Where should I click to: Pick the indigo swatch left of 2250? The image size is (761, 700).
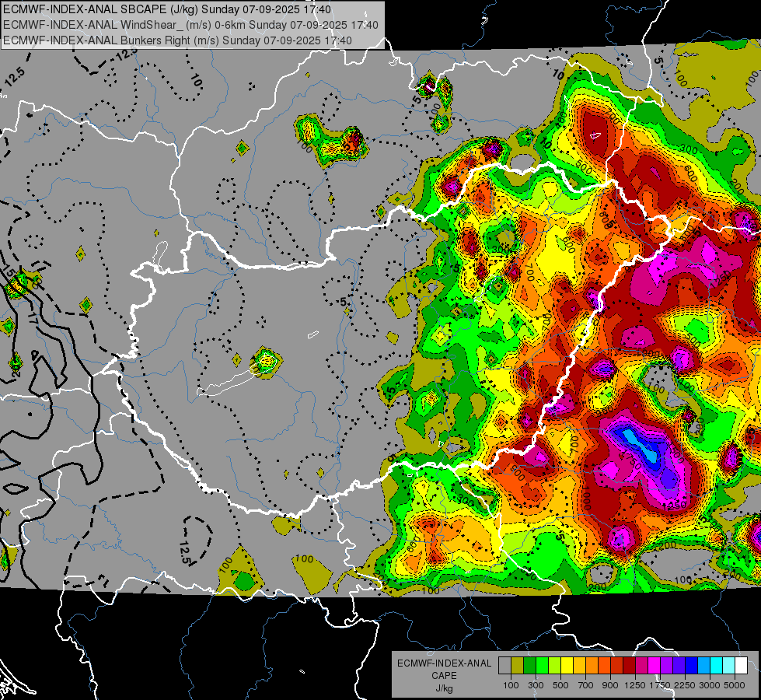click(x=679, y=665)
